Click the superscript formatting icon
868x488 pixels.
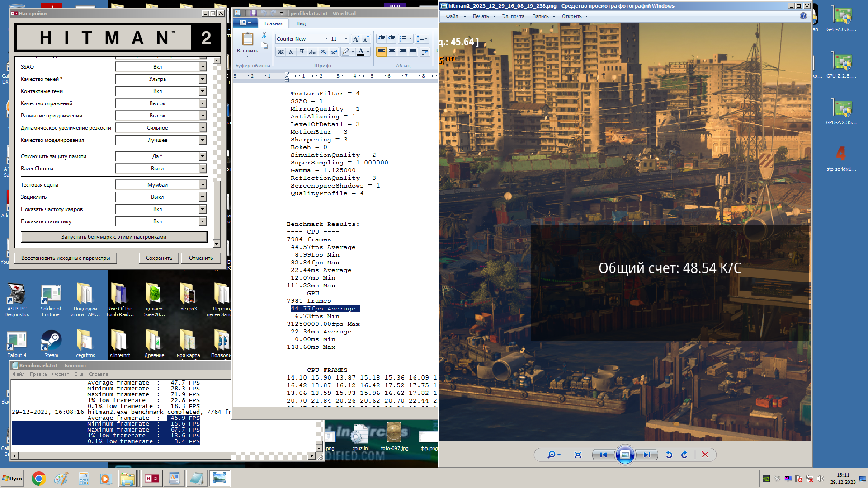click(x=334, y=52)
